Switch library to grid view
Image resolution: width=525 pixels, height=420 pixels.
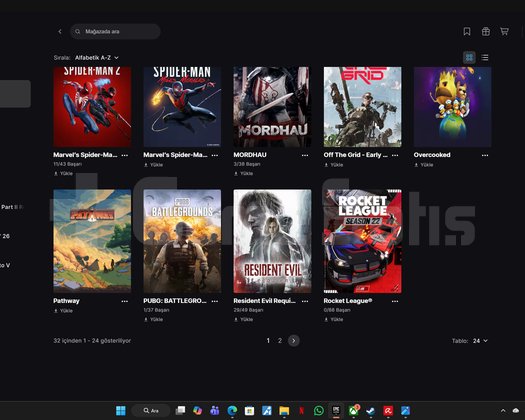click(x=469, y=58)
